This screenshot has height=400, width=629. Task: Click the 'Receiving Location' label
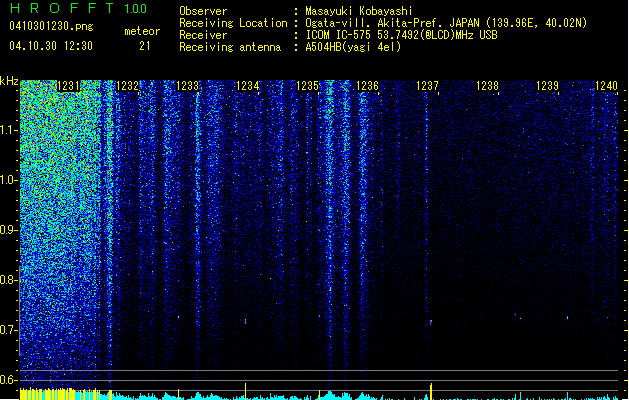tap(233, 23)
